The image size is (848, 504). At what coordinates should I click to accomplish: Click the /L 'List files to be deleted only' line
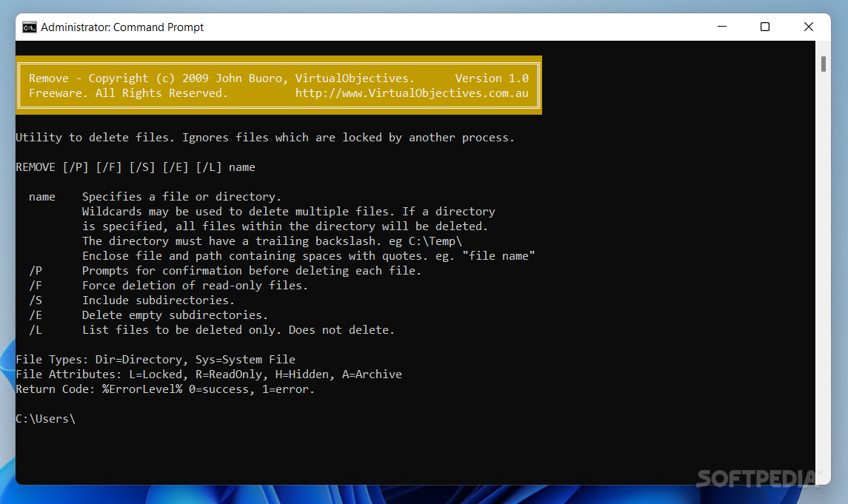212,329
